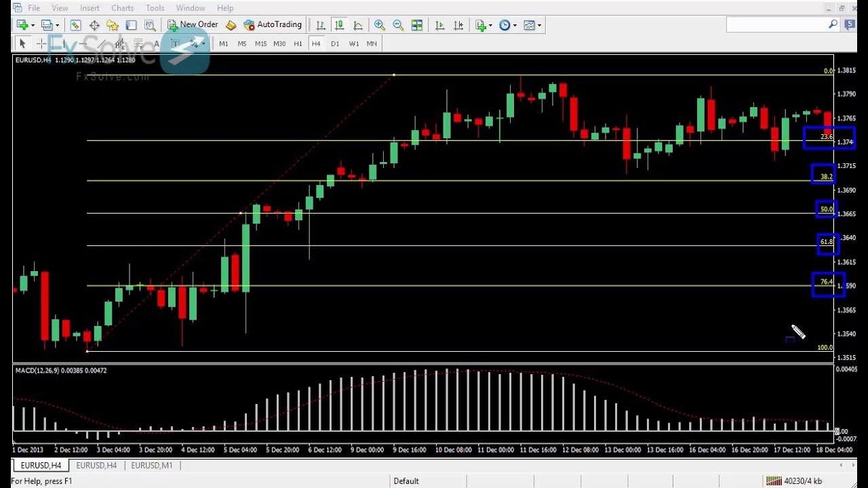
Task: Open the File menu
Action: 33,8
